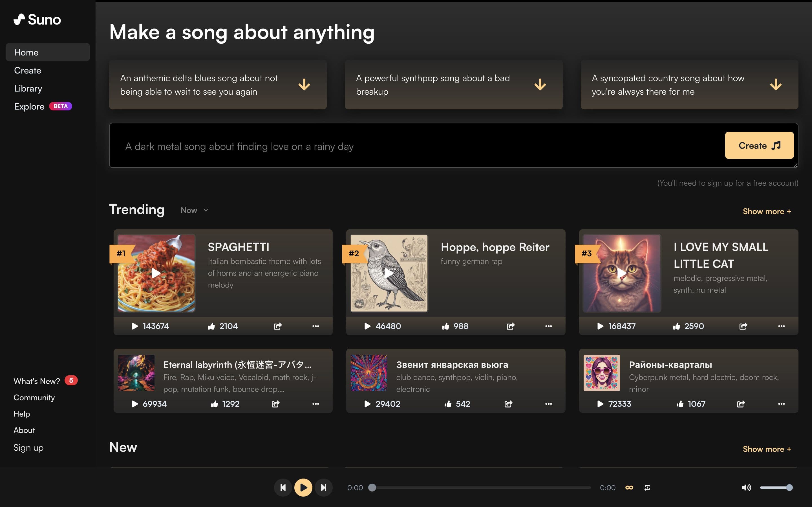Toggle the repeat button in player bar
Image resolution: width=812 pixels, height=507 pixels.
click(647, 487)
